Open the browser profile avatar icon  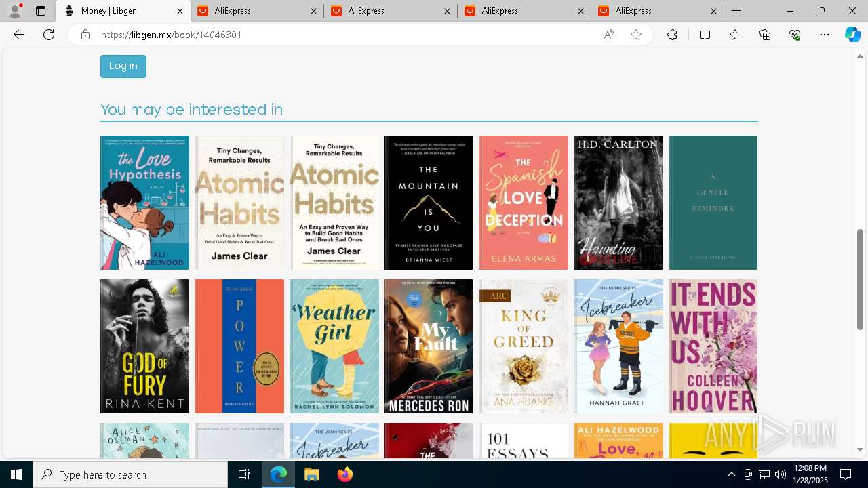coord(15,11)
